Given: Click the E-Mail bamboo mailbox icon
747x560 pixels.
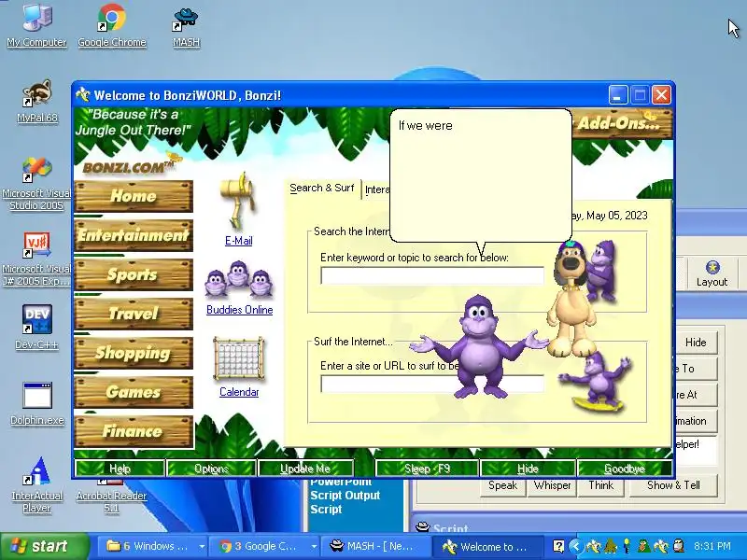Looking at the screenshot, I should (238, 201).
